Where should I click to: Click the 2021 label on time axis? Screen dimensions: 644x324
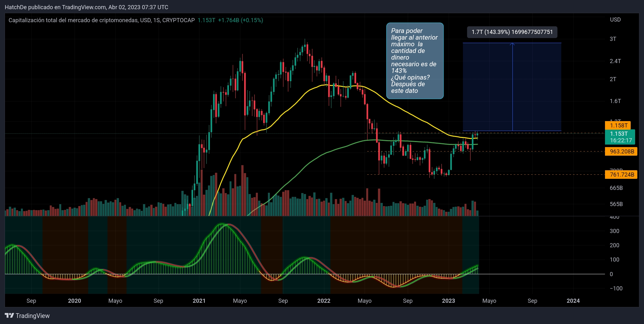click(x=199, y=301)
